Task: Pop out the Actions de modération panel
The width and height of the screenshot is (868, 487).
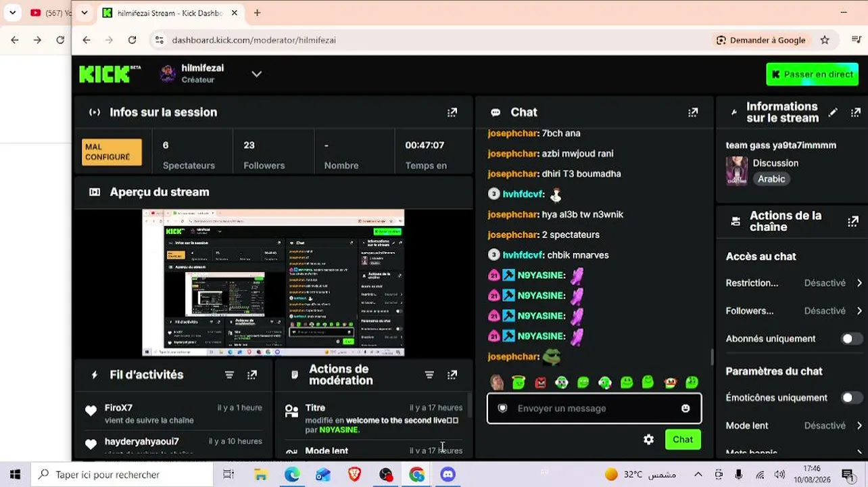Action: click(452, 375)
